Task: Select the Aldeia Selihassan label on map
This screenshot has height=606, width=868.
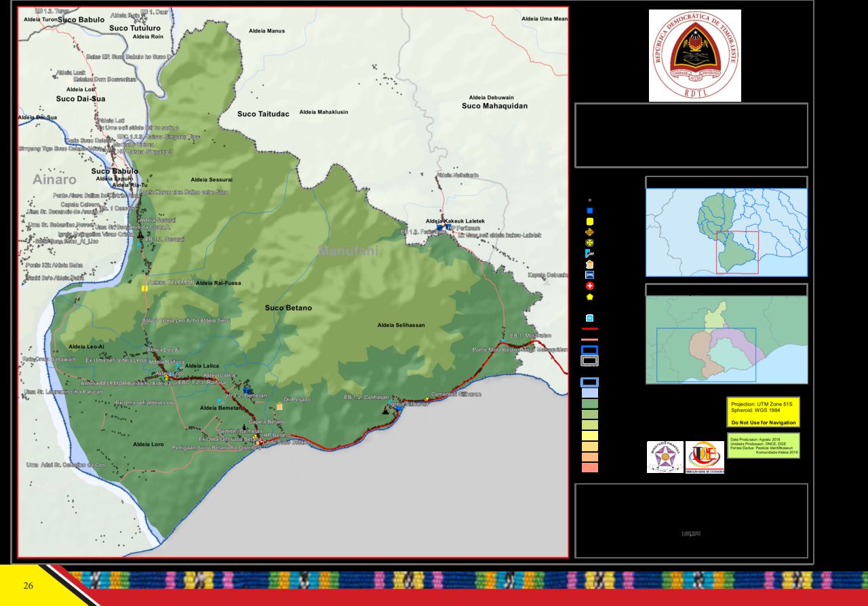Action: [401, 325]
